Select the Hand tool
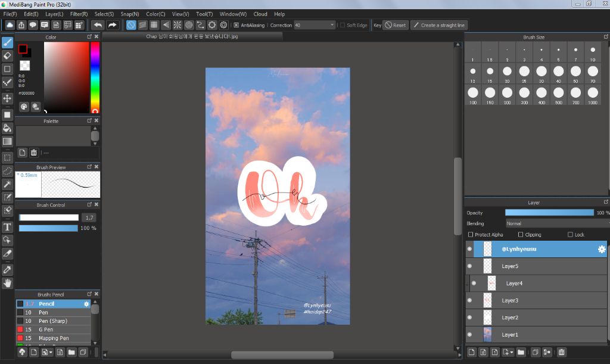The width and height of the screenshot is (610, 364). click(7, 283)
